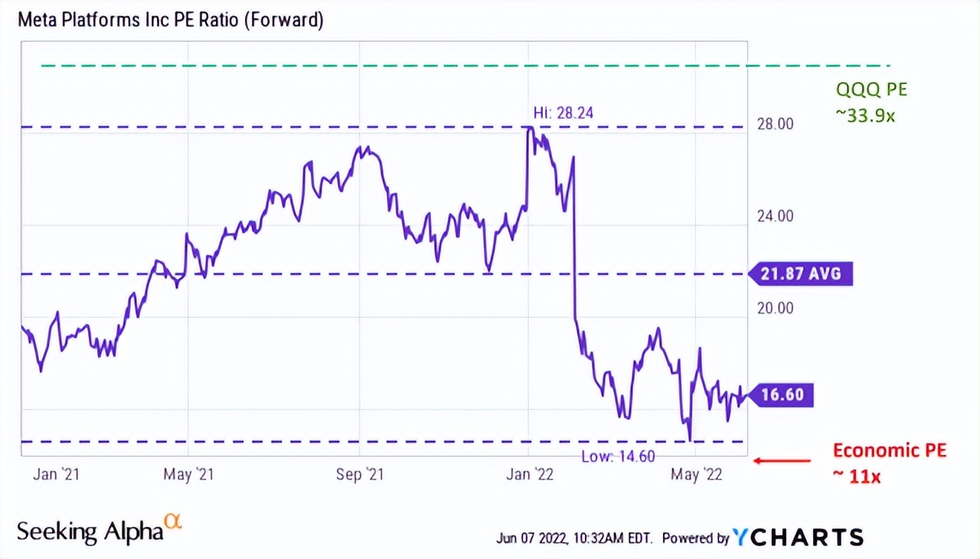Click the Economic PE ~11x annotation
Screen dimensions: 980x559
889,463
